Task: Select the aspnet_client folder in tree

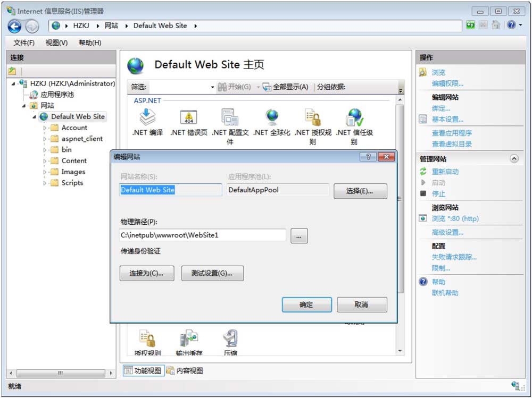Action: 82,139
